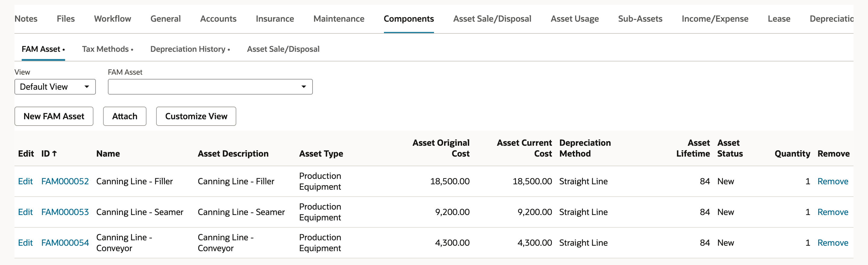Image resolution: width=868 pixels, height=265 pixels.
Task: Open top-level Asset Sale/Disposal tab
Action: [x=492, y=19]
